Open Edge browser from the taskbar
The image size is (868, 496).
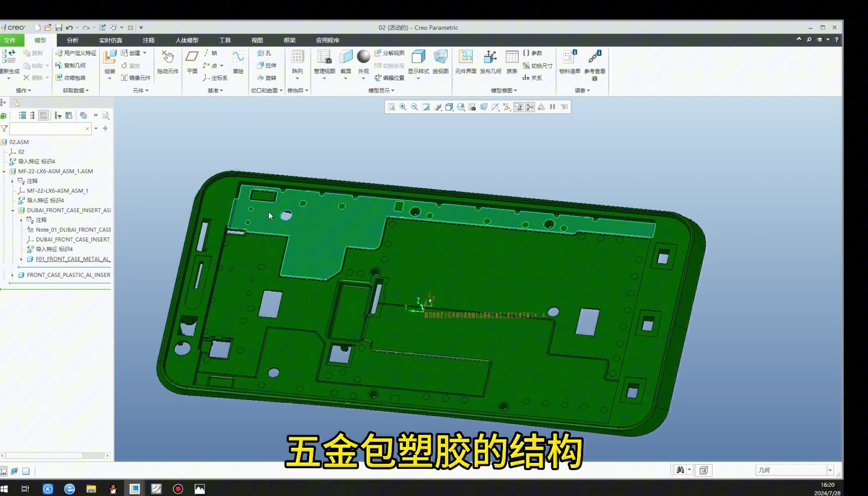tap(69, 489)
